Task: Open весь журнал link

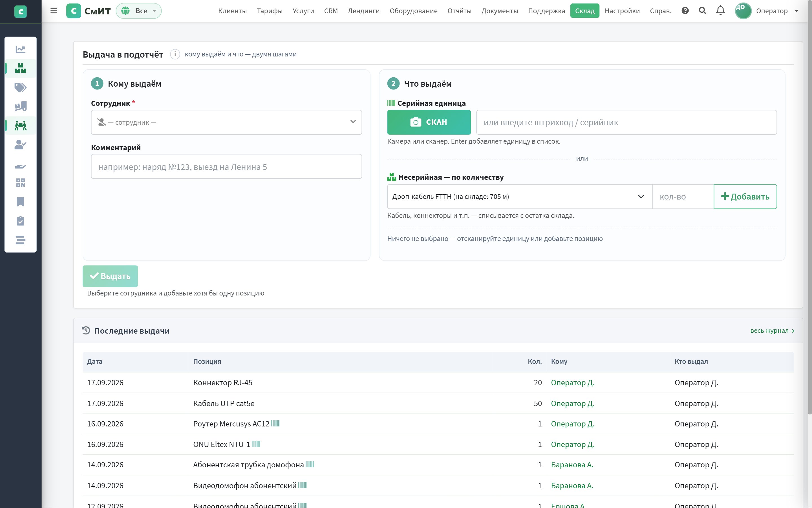Action: point(772,330)
